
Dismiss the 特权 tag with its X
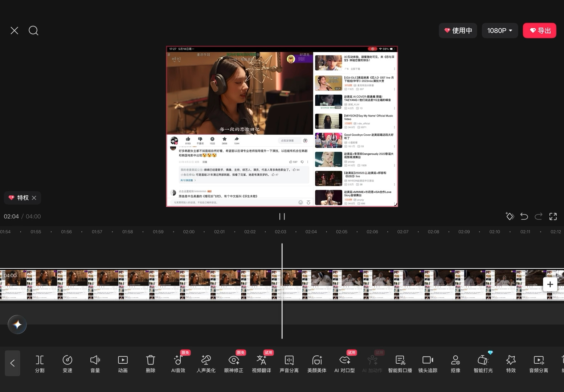pyautogui.click(x=34, y=198)
